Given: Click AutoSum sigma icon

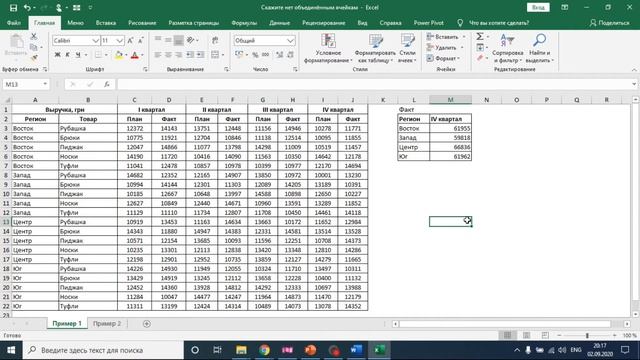Looking at the screenshot, I should [480, 37].
